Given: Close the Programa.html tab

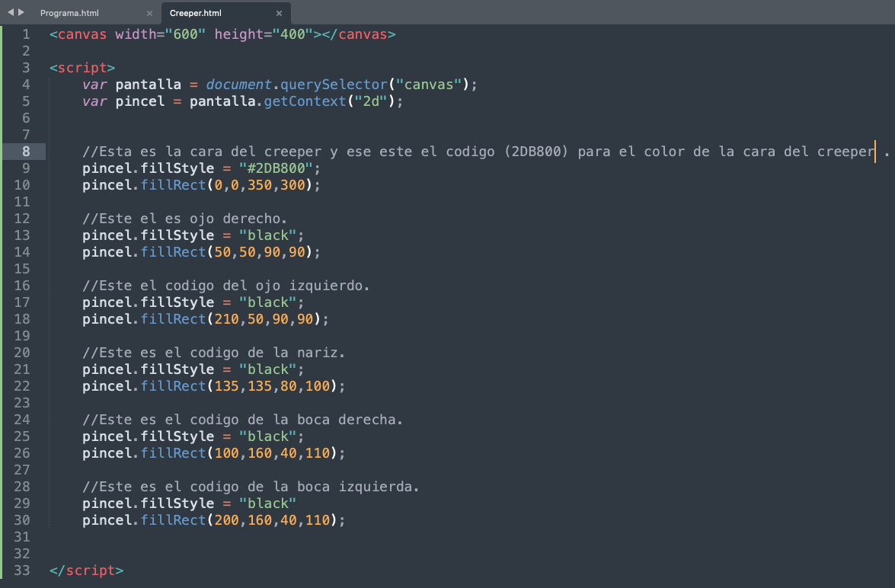Looking at the screenshot, I should 149,13.
